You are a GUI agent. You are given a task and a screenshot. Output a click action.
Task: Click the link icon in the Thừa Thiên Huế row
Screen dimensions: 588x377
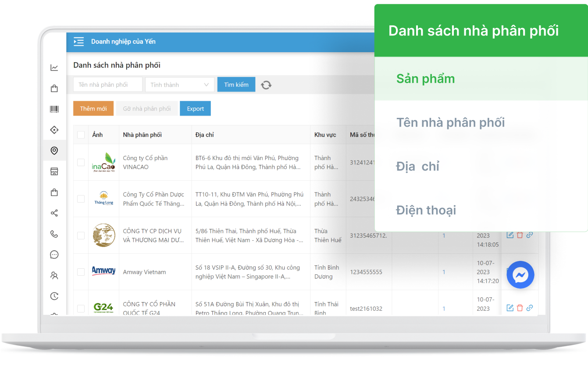[x=530, y=235]
